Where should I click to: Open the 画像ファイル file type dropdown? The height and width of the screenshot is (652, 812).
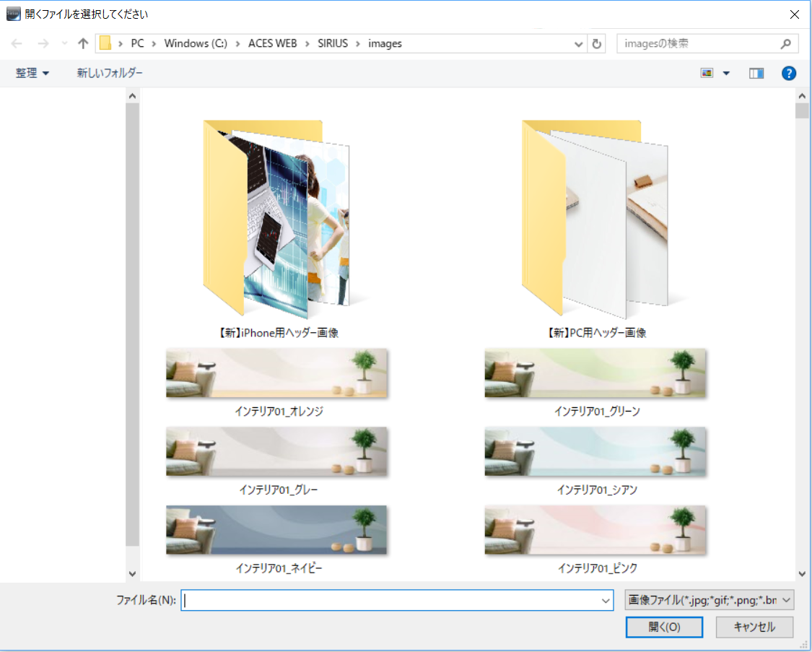tap(710, 600)
